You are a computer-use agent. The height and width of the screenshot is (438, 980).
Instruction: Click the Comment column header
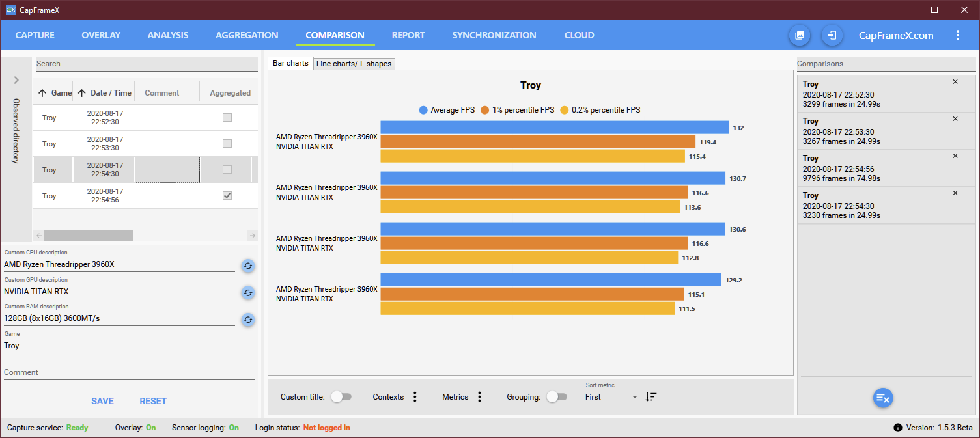[162, 93]
